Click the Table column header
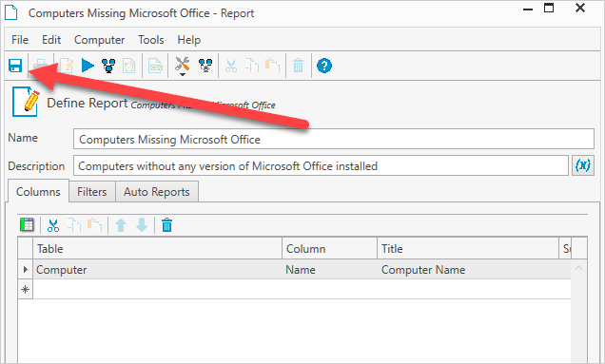Screen dimensions: 605x364 [158, 249]
